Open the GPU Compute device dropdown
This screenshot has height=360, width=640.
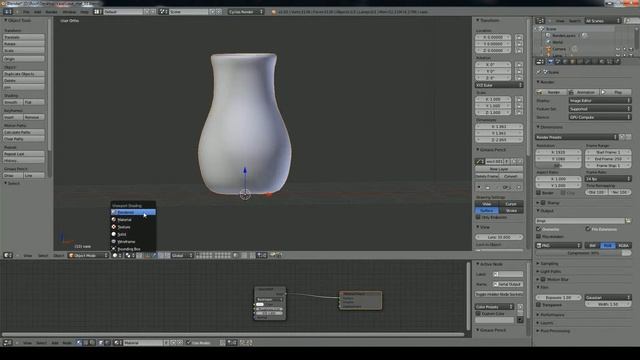(x=600, y=117)
